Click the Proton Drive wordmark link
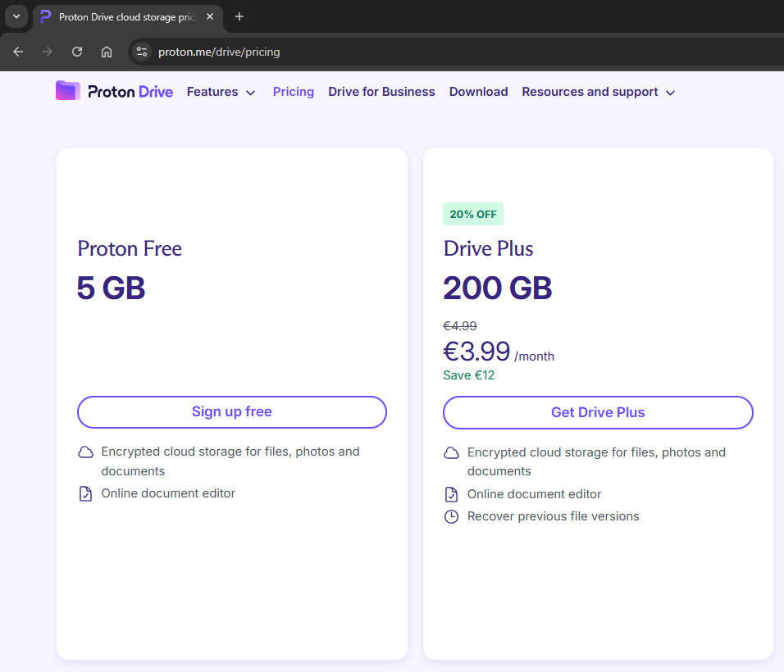 (130, 92)
